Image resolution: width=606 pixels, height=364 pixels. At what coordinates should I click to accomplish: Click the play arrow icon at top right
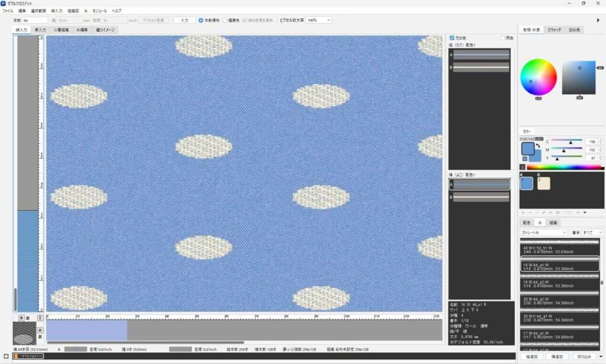point(598,20)
